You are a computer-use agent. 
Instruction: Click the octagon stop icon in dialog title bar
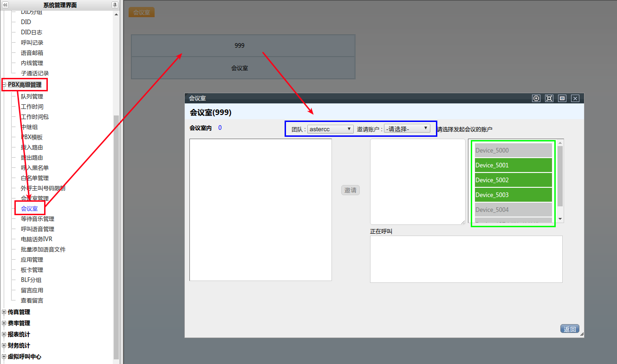coord(536,98)
